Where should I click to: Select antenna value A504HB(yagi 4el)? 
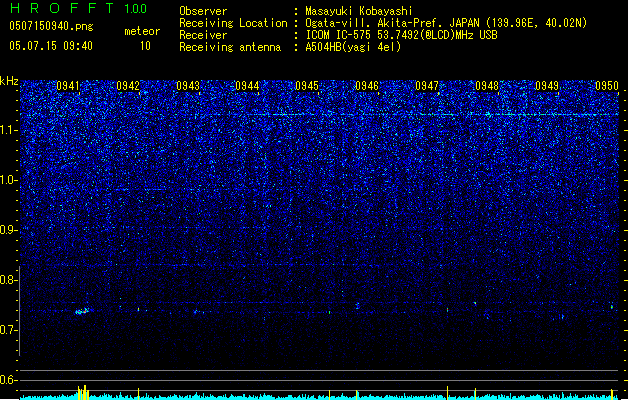pos(353,47)
